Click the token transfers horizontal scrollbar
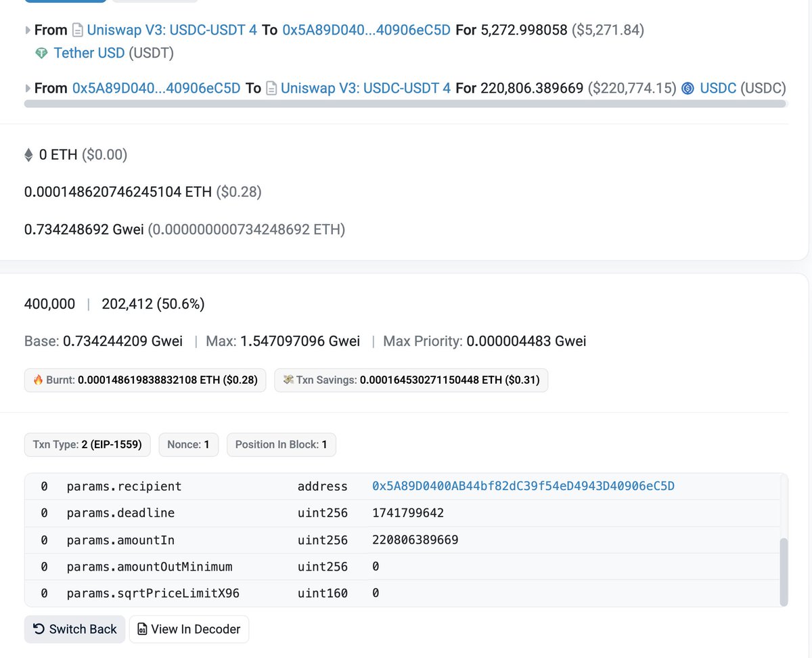The height and width of the screenshot is (658, 812). pos(405,104)
